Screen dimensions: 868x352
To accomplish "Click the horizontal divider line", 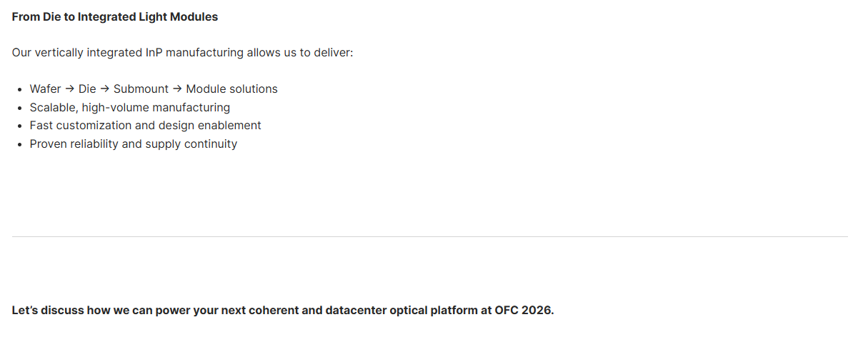I will click(x=429, y=236).
